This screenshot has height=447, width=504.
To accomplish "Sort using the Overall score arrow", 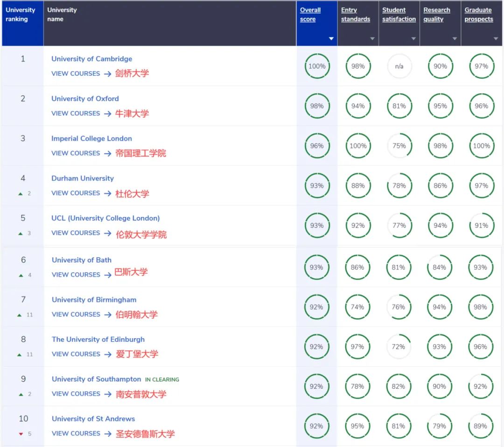I will click(x=331, y=39).
